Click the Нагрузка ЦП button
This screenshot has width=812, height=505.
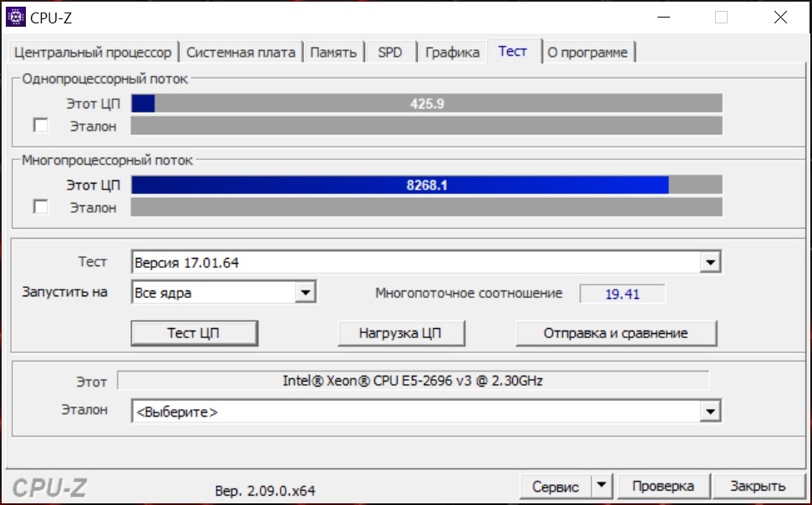401,333
